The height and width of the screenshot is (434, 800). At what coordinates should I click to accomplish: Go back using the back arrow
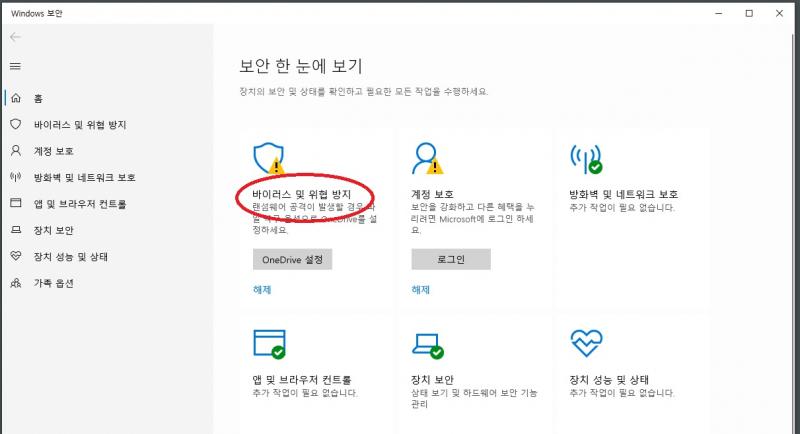15,37
